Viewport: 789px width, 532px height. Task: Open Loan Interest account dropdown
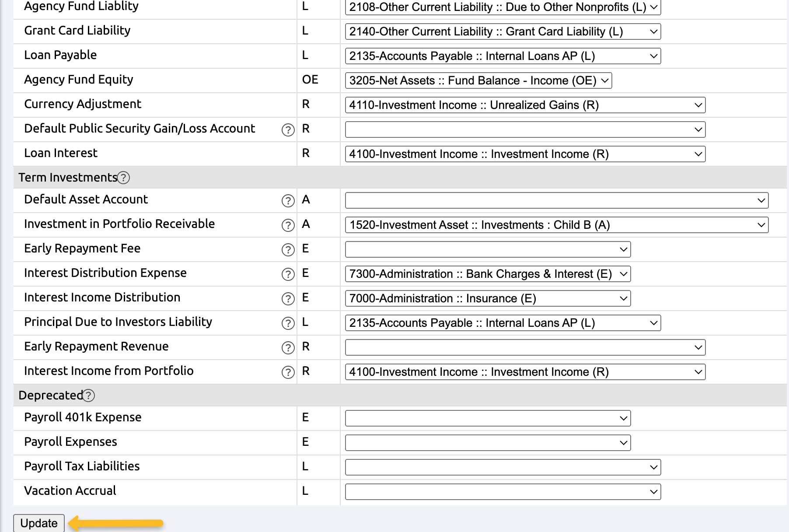coord(525,154)
